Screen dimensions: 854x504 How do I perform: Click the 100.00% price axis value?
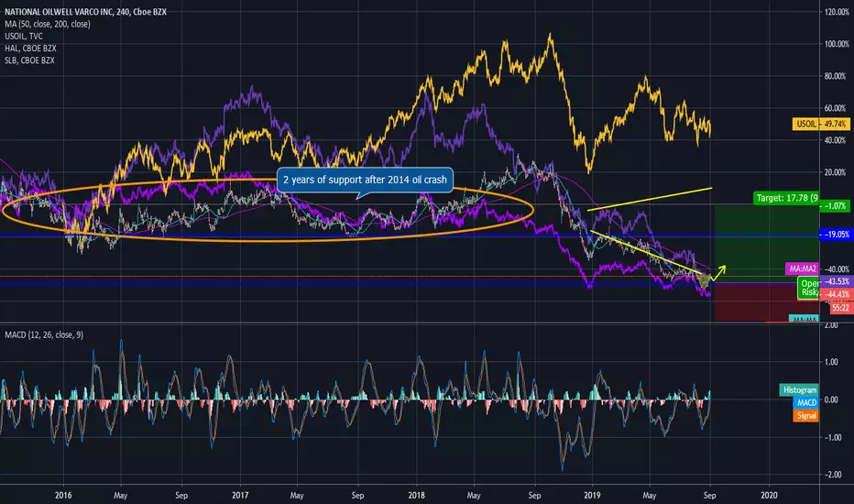837,44
